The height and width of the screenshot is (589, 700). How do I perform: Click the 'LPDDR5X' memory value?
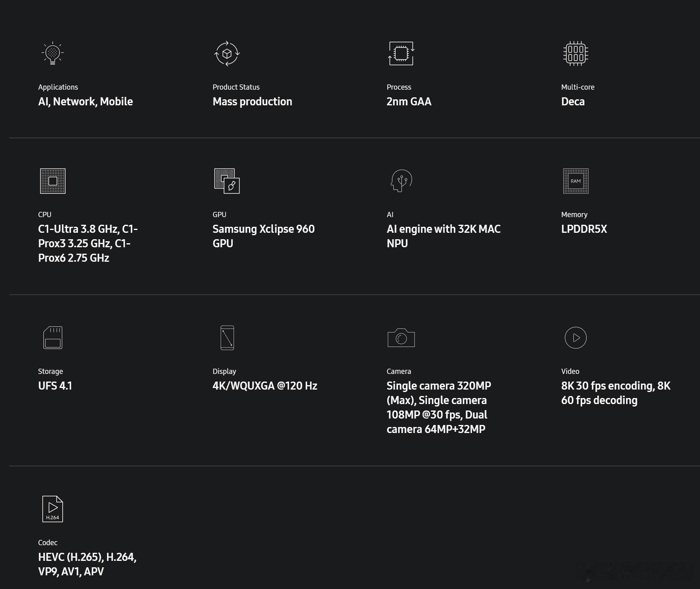pos(584,229)
